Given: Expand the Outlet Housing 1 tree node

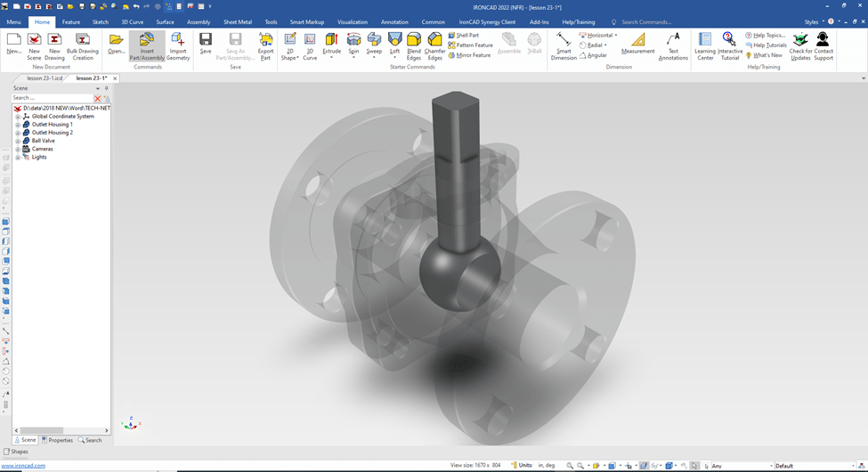Looking at the screenshot, I should pyautogui.click(x=18, y=125).
